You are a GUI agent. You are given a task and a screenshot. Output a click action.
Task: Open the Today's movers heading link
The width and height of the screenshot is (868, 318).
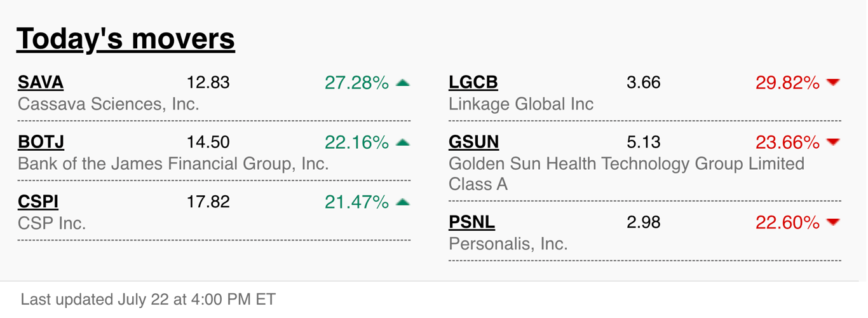pyautogui.click(x=126, y=39)
